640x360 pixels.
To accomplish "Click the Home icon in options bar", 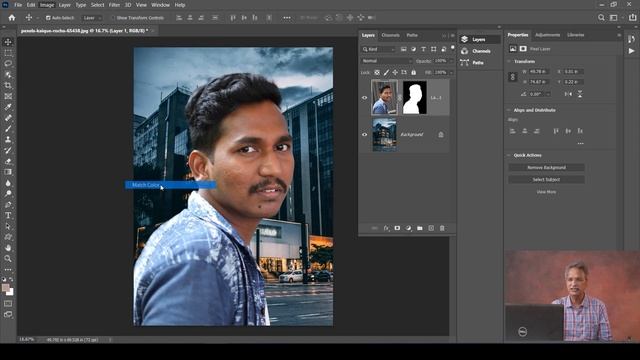I will click(12, 18).
